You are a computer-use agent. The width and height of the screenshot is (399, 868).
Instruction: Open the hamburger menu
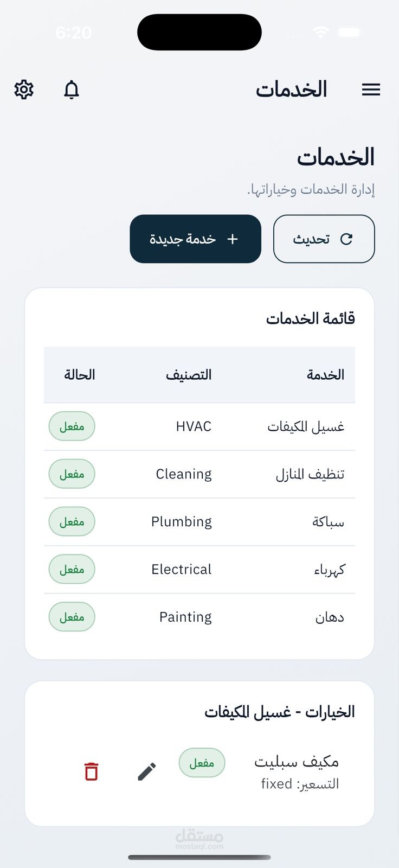(x=371, y=90)
